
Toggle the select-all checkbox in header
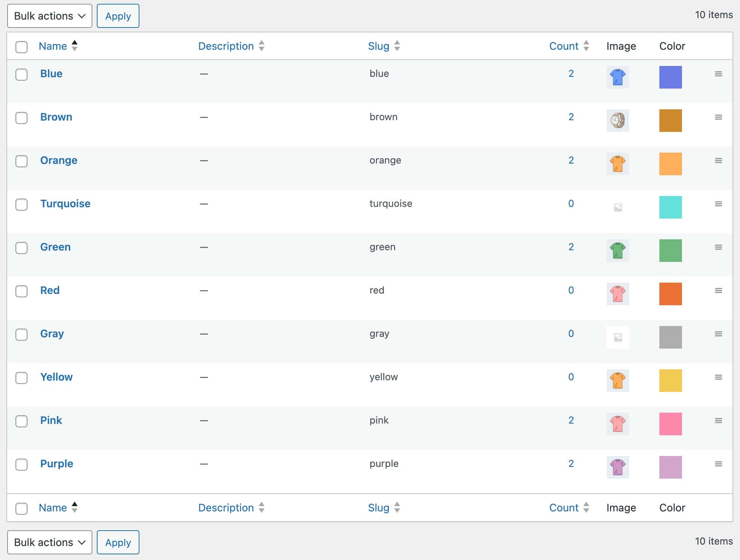[x=21, y=47]
